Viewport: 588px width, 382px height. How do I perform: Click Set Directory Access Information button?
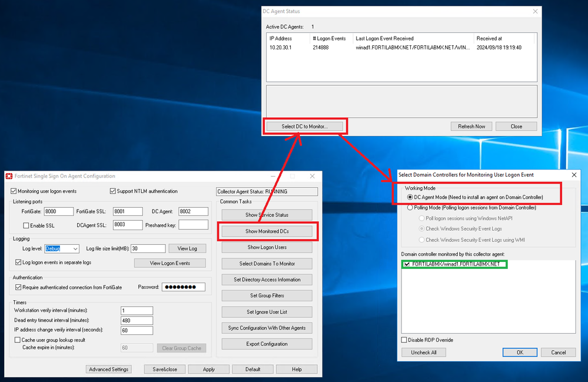[x=267, y=280]
